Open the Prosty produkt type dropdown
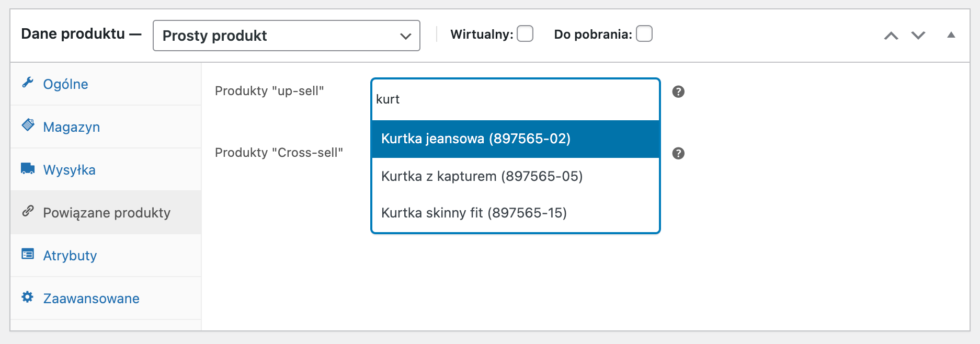 coord(287,36)
